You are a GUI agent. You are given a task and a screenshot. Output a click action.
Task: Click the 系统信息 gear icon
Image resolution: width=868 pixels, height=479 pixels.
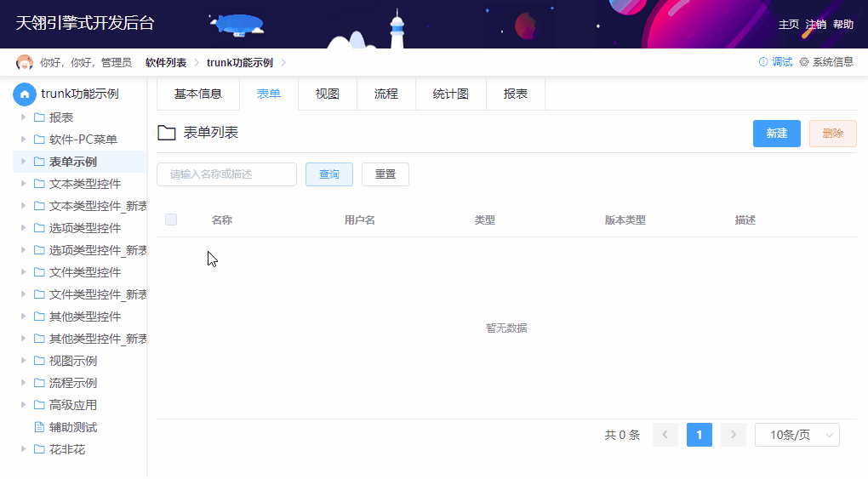coord(804,62)
